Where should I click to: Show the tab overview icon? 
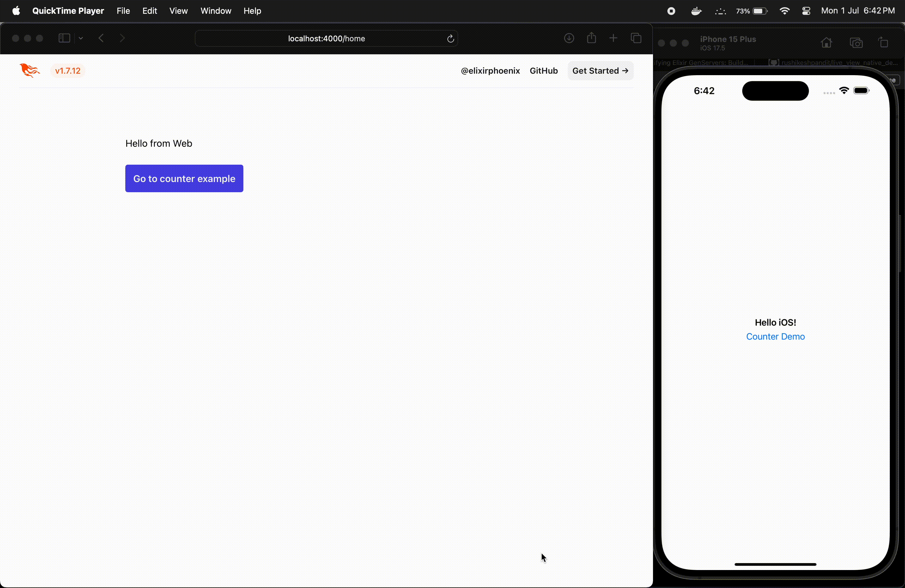[x=636, y=38]
